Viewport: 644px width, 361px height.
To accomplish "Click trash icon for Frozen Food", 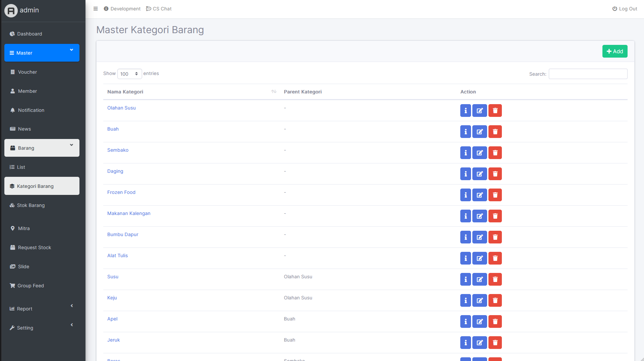I will click(495, 195).
